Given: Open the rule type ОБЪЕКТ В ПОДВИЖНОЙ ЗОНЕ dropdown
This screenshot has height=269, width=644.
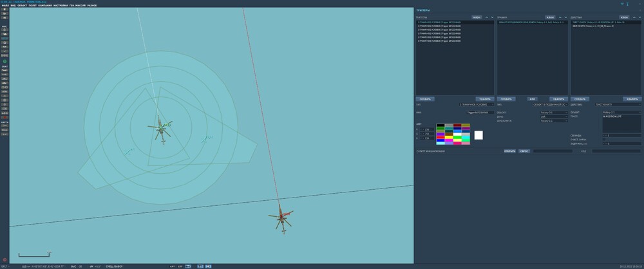Looking at the screenshot, I should pyautogui.click(x=550, y=105).
